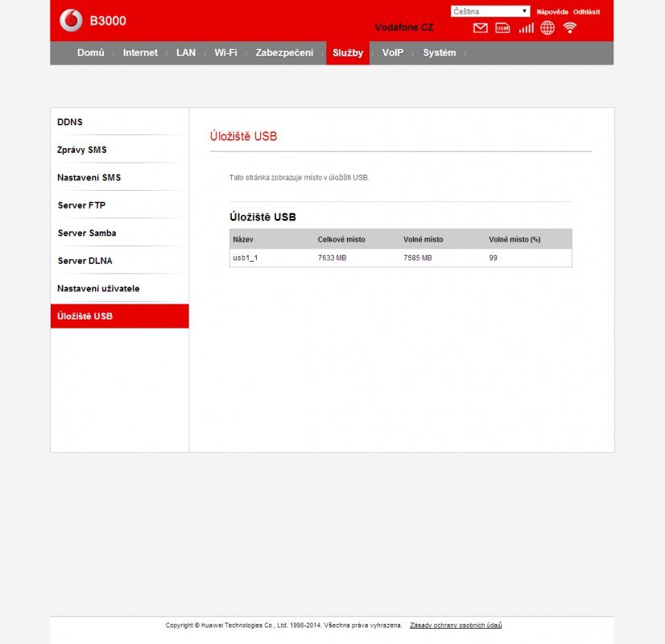This screenshot has width=665, height=644.
Task: Select the VoIP tab
Action: (x=393, y=53)
